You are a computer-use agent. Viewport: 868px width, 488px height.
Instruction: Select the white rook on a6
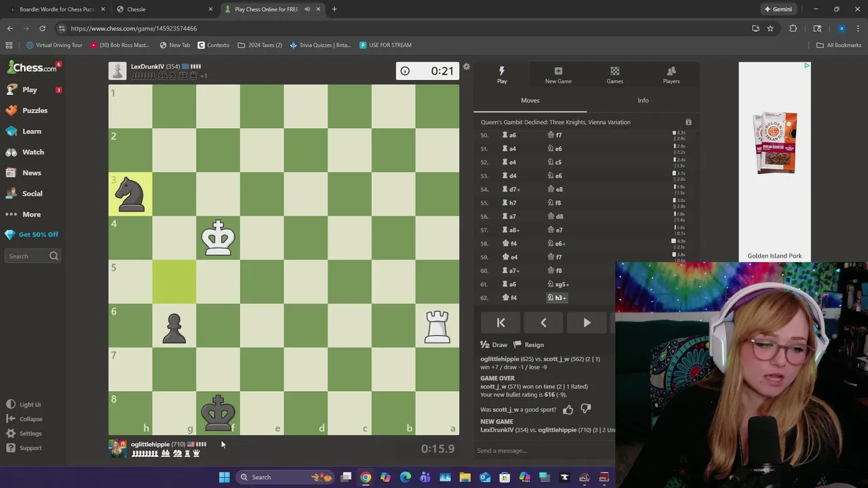tap(437, 326)
